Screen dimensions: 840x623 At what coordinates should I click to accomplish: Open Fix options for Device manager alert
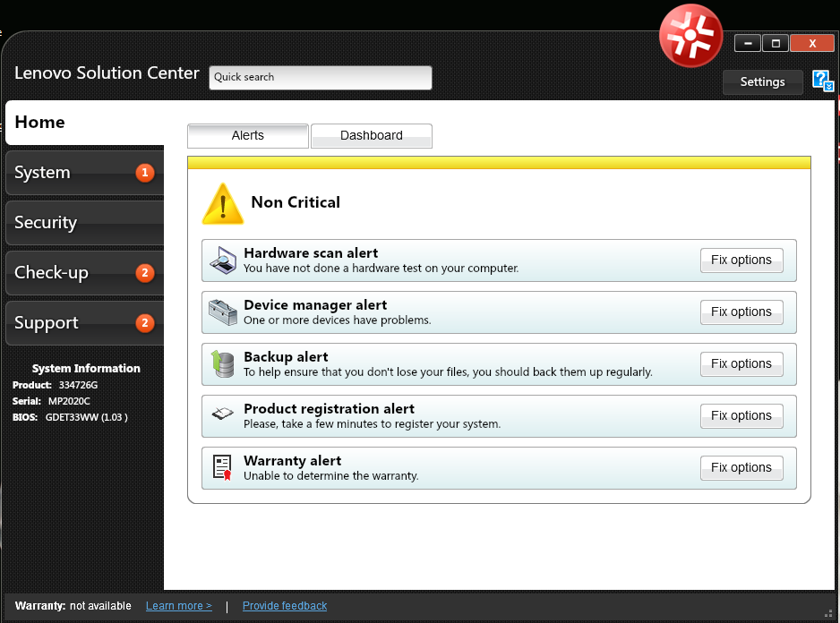[741, 311]
